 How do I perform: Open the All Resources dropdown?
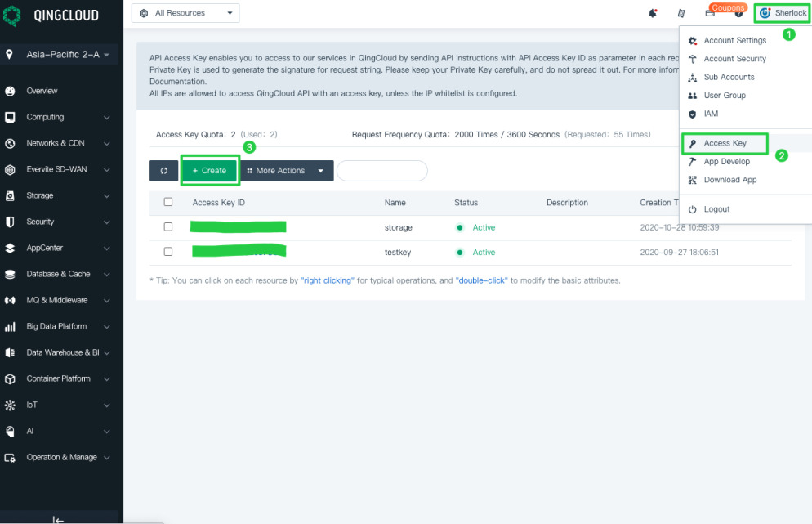pyautogui.click(x=185, y=13)
